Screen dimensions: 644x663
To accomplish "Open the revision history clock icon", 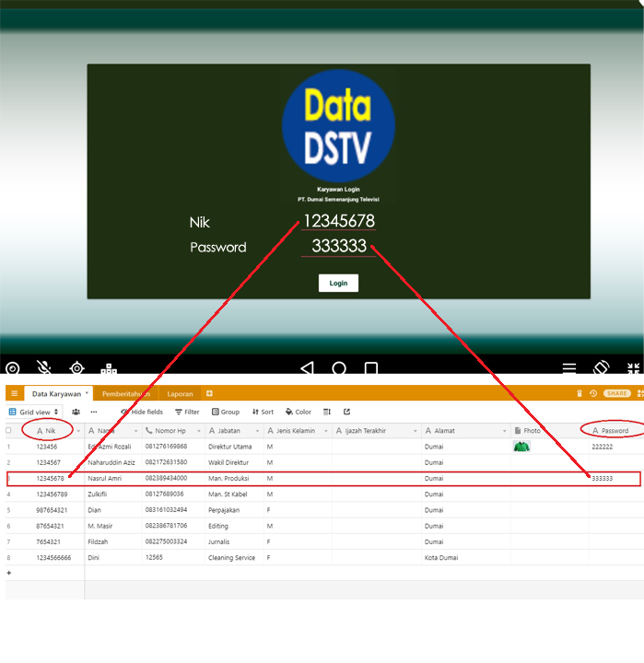I will (x=593, y=393).
